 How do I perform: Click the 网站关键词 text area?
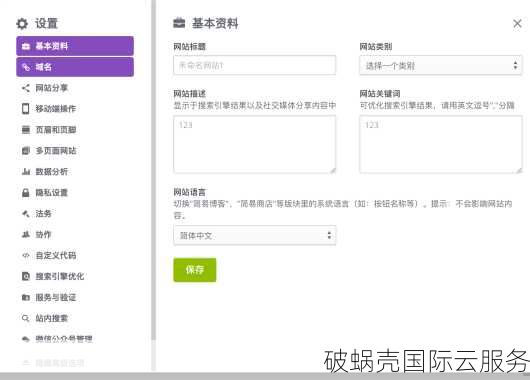pos(441,144)
